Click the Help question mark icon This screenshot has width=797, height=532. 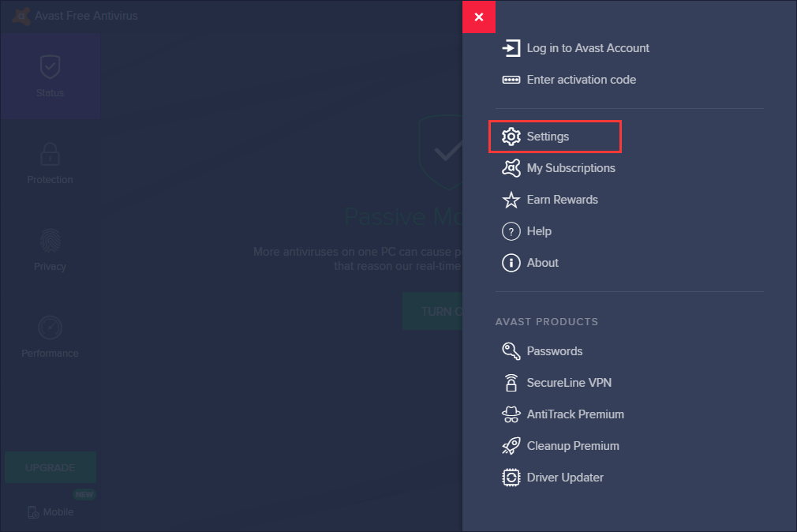click(511, 231)
